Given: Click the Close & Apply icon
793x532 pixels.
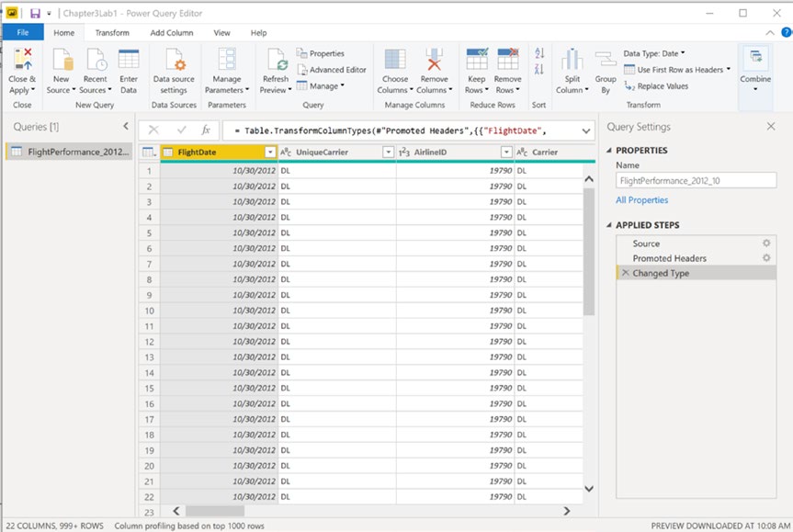Looking at the screenshot, I should tap(23, 59).
